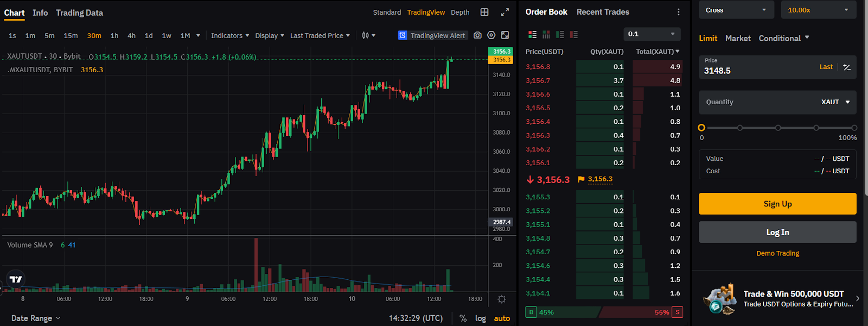
Task: Switch to Recent Trades tab
Action: click(603, 12)
